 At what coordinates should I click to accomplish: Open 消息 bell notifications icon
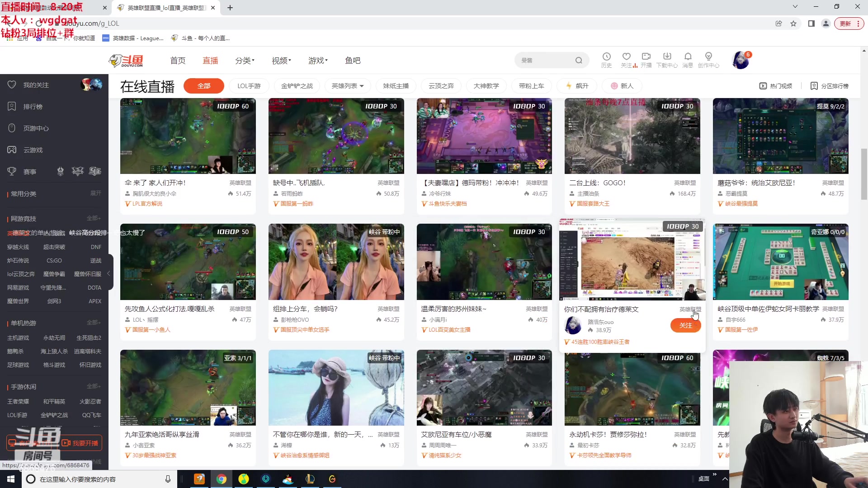[688, 57]
